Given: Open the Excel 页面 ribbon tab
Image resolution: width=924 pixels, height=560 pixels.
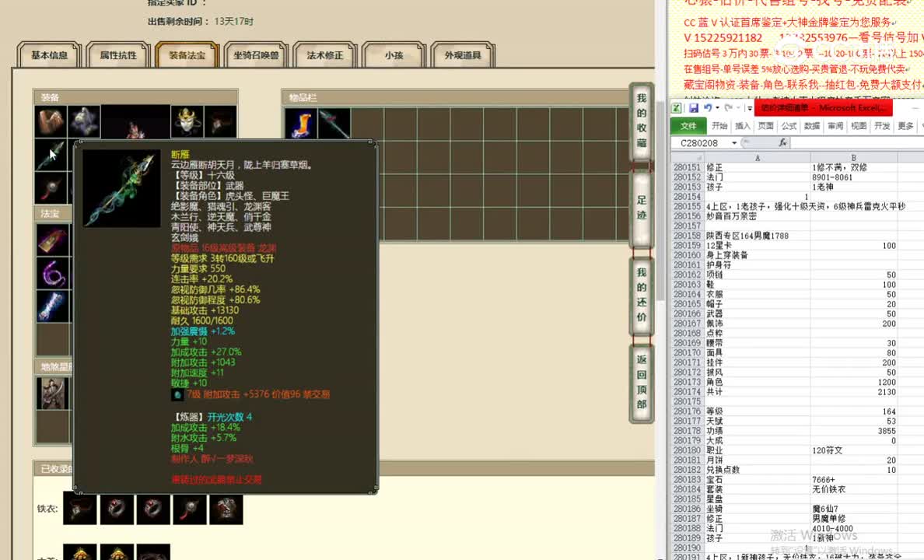Looking at the screenshot, I should 765,125.
